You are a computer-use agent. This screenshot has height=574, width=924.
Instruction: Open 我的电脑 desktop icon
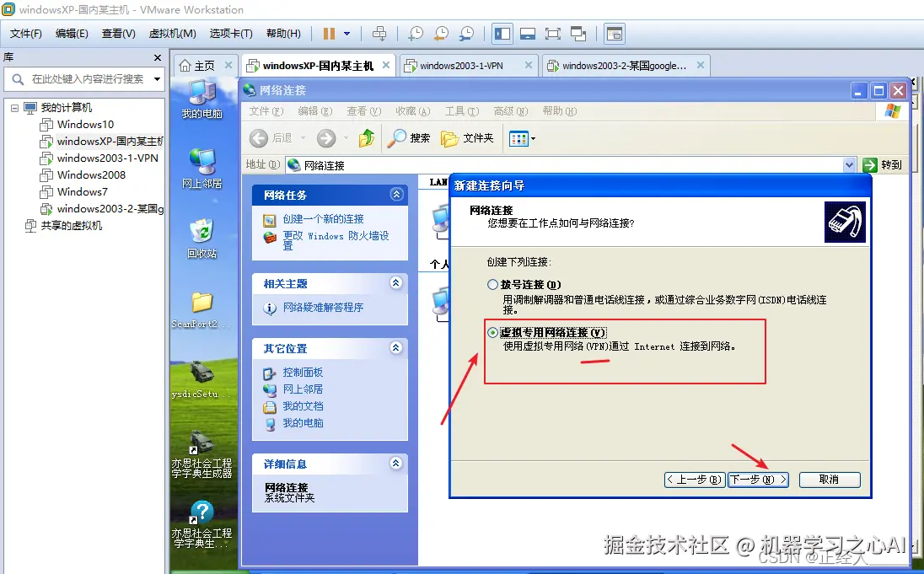[202, 99]
